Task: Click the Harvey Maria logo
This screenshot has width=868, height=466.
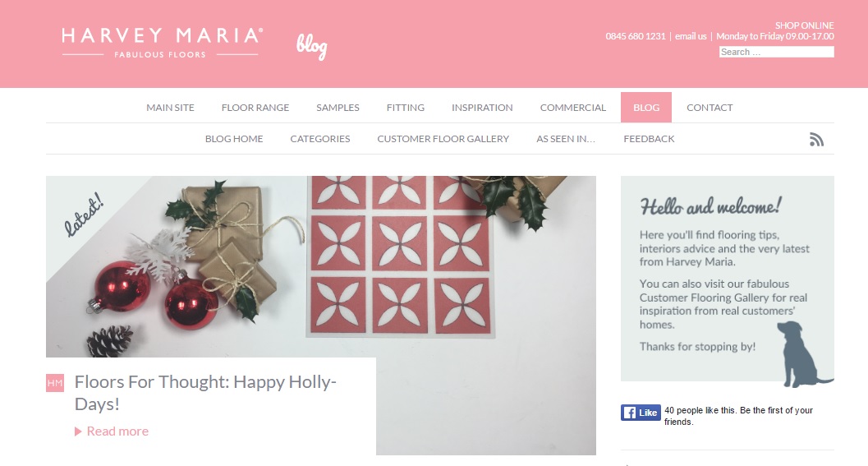Action: [x=163, y=44]
